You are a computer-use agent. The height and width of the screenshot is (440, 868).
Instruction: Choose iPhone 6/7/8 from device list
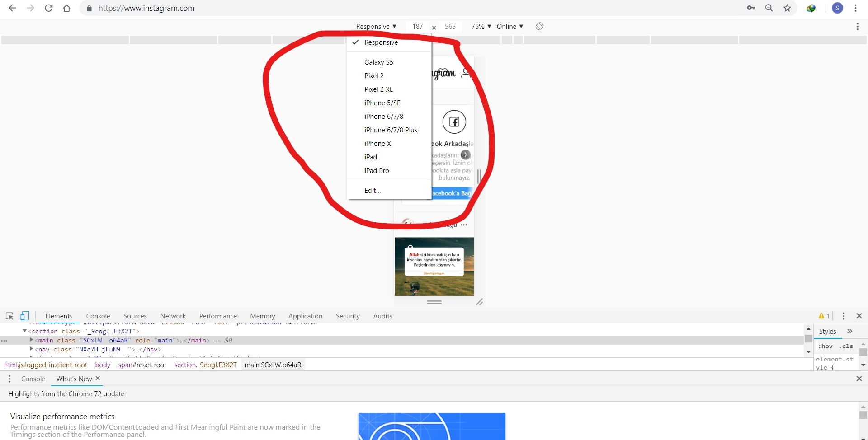(x=389, y=117)
